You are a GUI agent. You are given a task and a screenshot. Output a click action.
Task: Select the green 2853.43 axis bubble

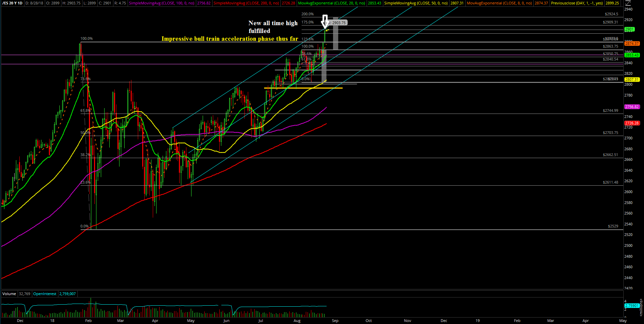(x=632, y=55)
